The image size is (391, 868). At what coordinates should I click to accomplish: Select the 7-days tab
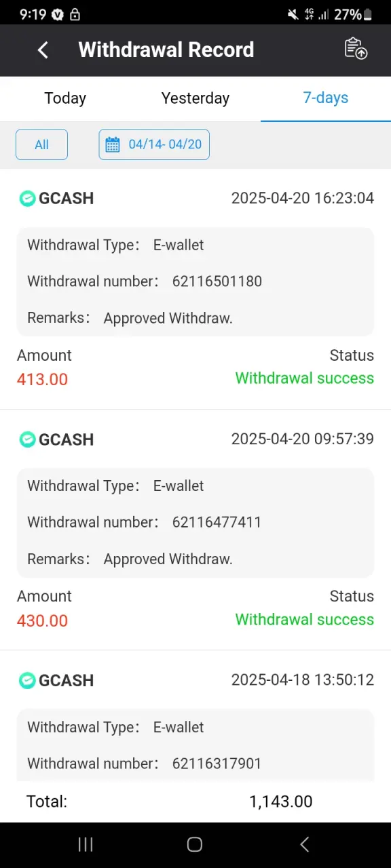pos(326,98)
